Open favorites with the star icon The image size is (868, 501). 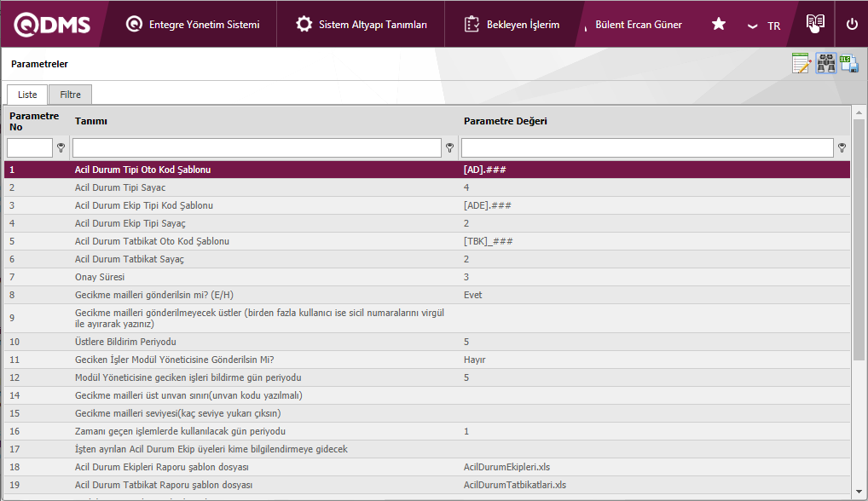[x=719, y=25]
